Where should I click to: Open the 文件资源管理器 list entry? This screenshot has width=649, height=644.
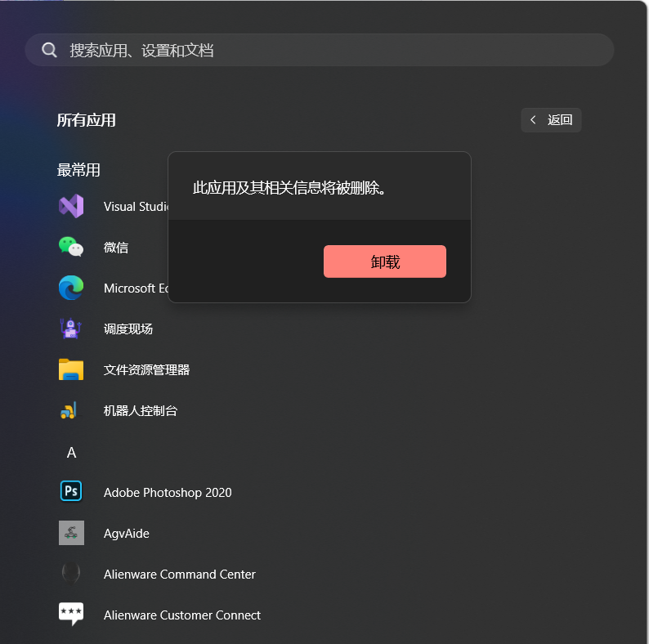(146, 370)
